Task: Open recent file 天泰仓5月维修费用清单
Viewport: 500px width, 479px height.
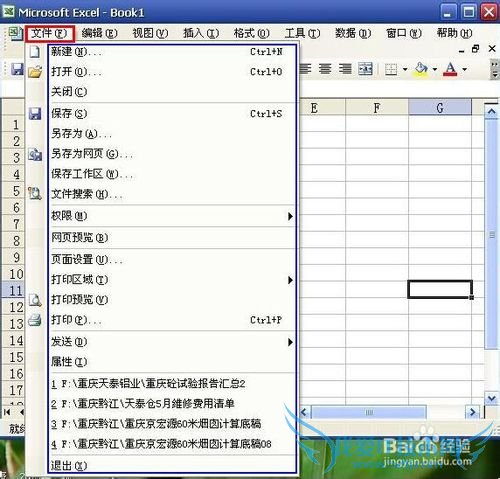Action: pyautogui.click(x=172, y=404)
